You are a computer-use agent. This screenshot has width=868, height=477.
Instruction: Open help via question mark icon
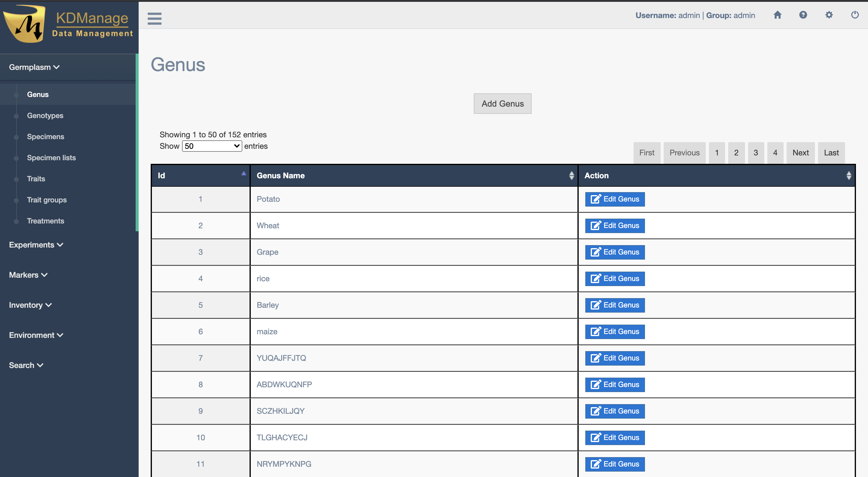(x=803, y=15)
